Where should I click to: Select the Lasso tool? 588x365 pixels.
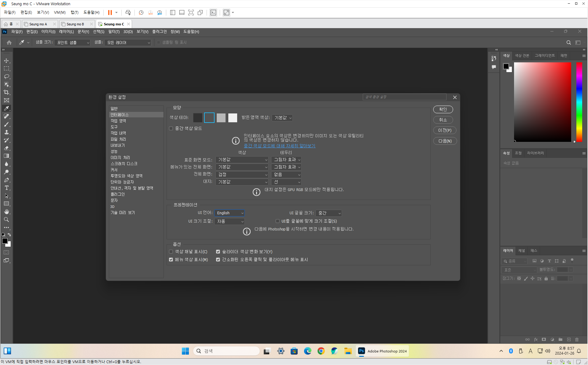point(6,76)
